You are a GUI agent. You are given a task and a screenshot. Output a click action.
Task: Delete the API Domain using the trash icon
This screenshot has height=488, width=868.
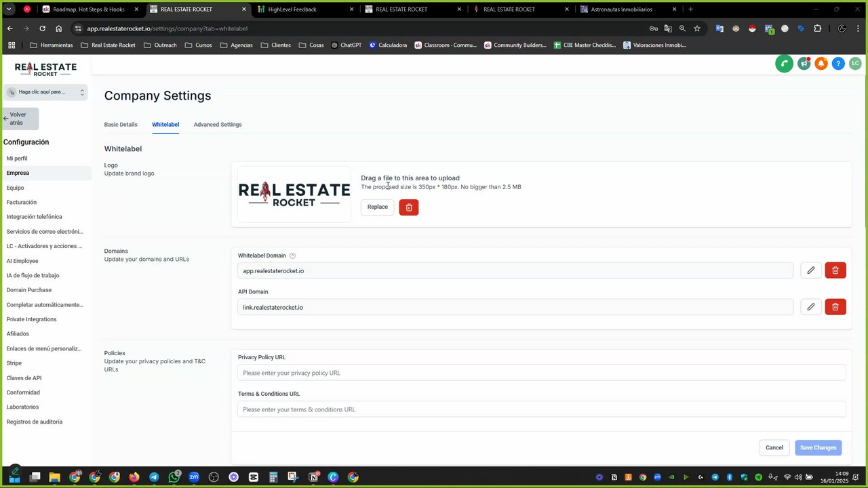coord(835,307)
